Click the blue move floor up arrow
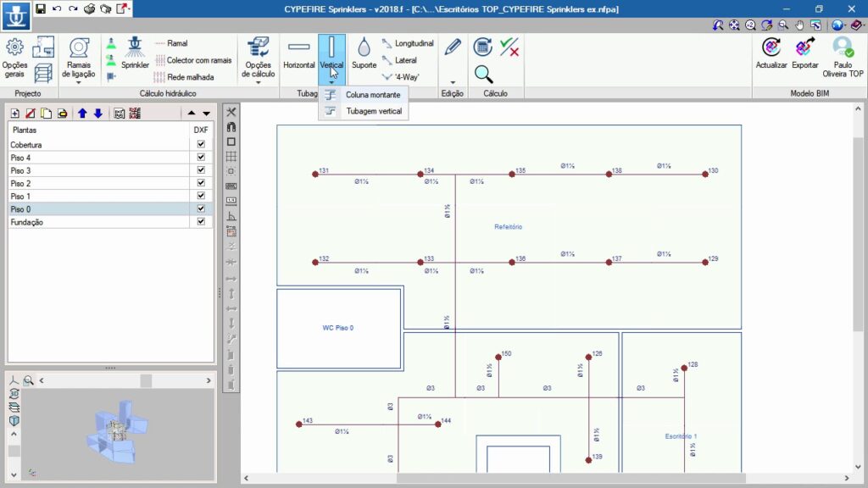This screenshot has width=868, height=488. 82,114
